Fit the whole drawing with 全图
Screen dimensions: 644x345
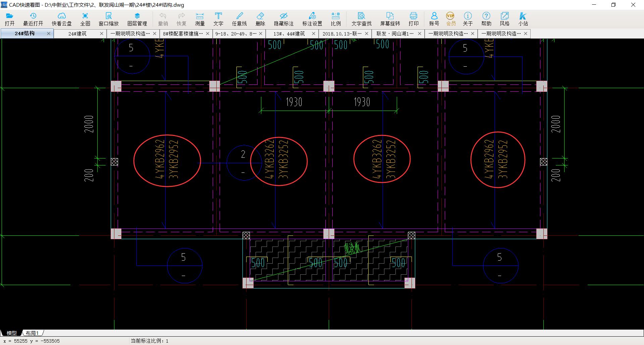click(x=85, y=19)
